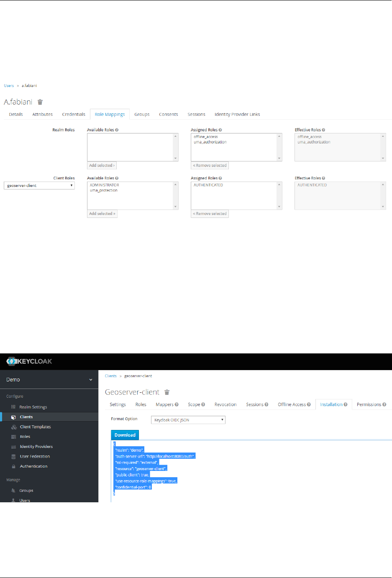392x578 pixels.
Task: Open the Attributes tab
Action: point(43,114)
